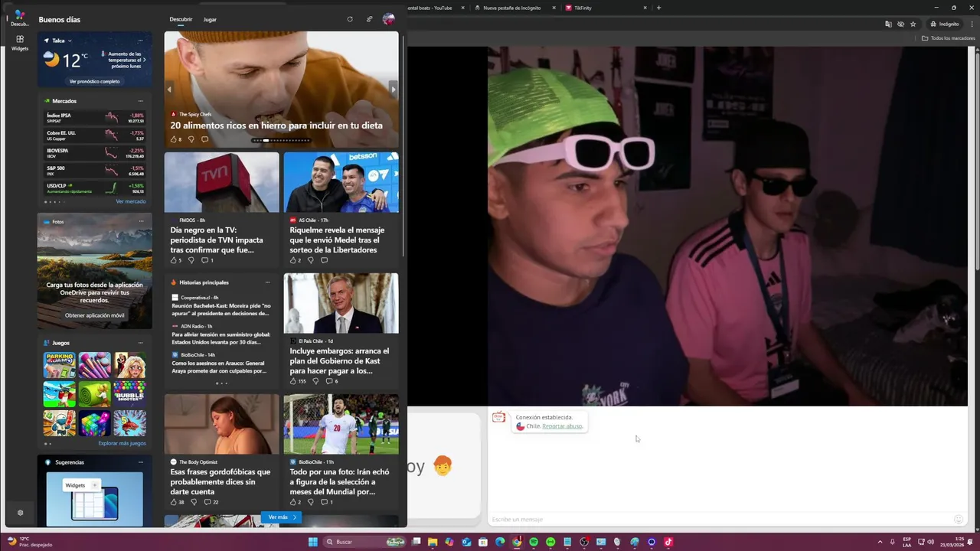Open Sugerencias widget more options
The height and width of the screenshot is (551, 980).
(x=140, y=462)
